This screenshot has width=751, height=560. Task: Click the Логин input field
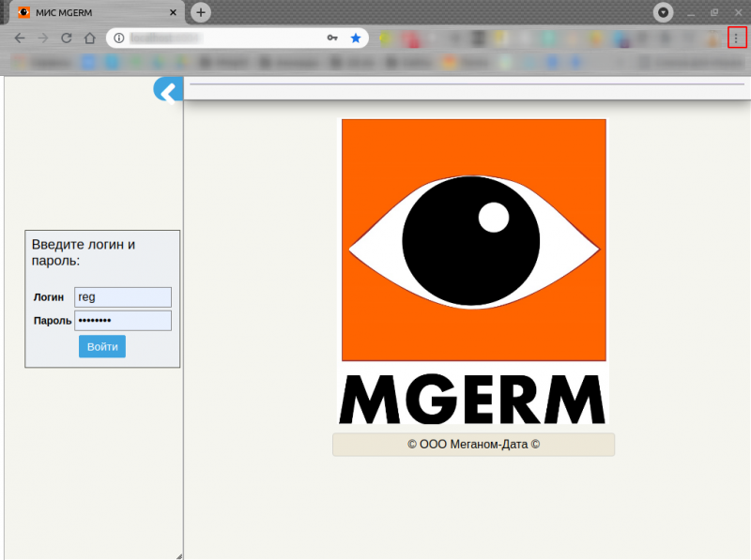point(123,296)
